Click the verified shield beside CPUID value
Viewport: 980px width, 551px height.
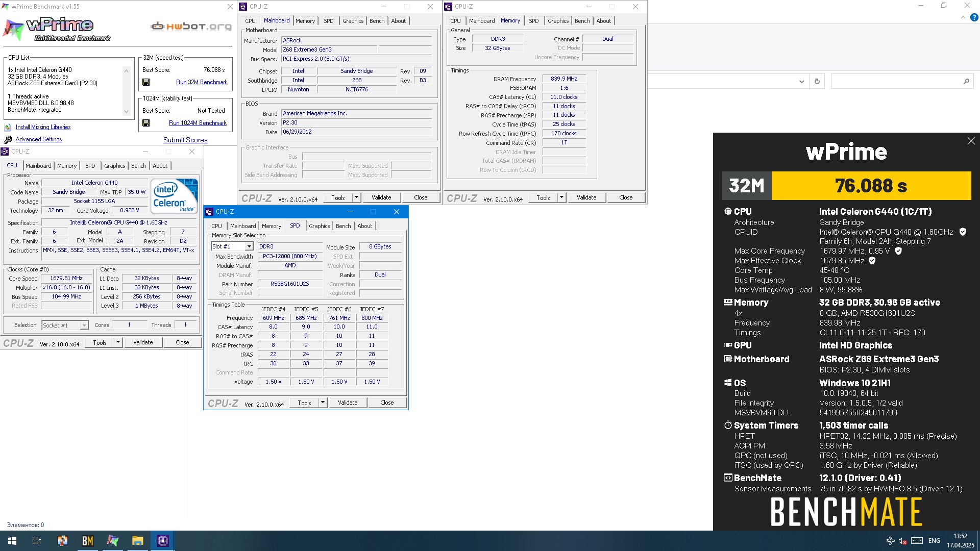(963, 232)
